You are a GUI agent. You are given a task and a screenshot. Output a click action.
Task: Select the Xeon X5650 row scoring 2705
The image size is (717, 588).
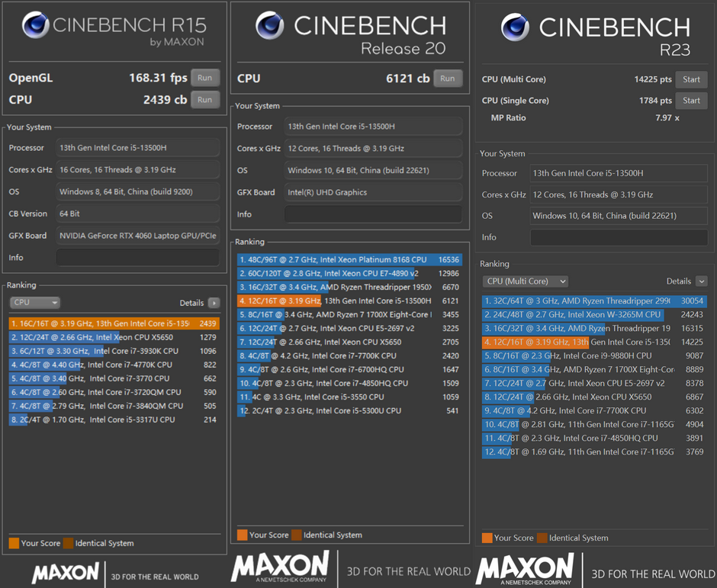coord(349,342)
